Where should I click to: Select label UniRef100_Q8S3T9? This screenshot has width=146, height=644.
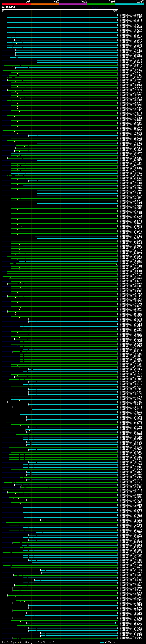point(131,35)
